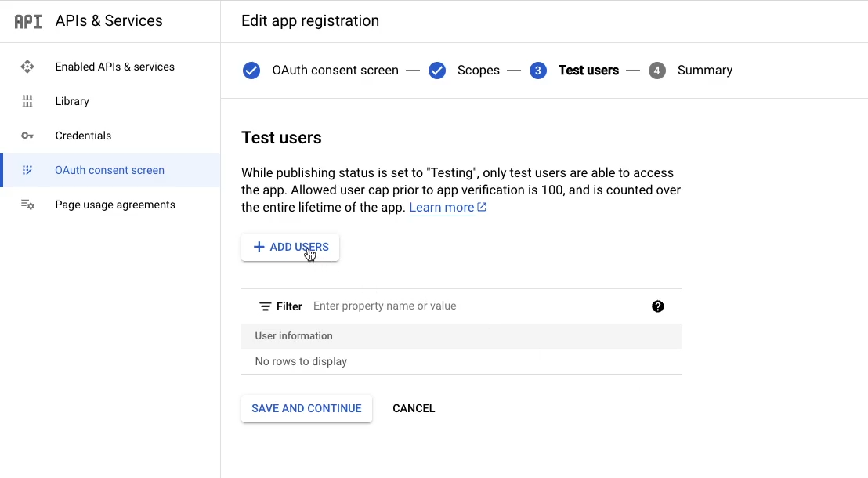The height and width of the screenshot is (478, 868).
Task: Select the Test users step label
Action: [x=588, y=71]
